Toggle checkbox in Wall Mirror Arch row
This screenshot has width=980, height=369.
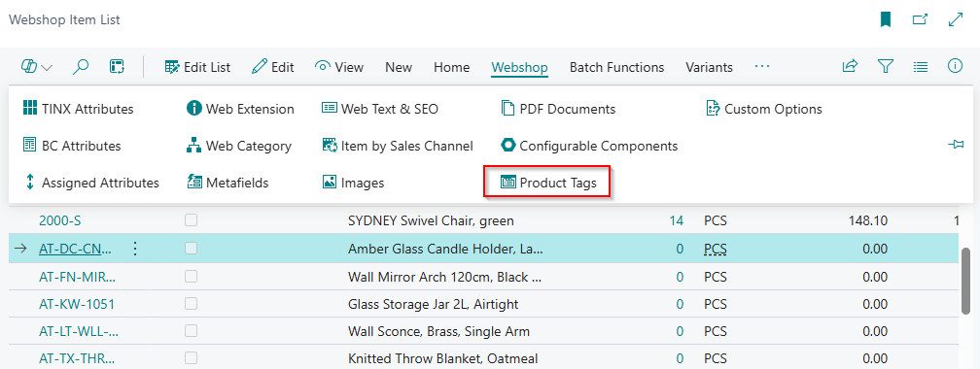pyautogui.click(x=191, y=276)
